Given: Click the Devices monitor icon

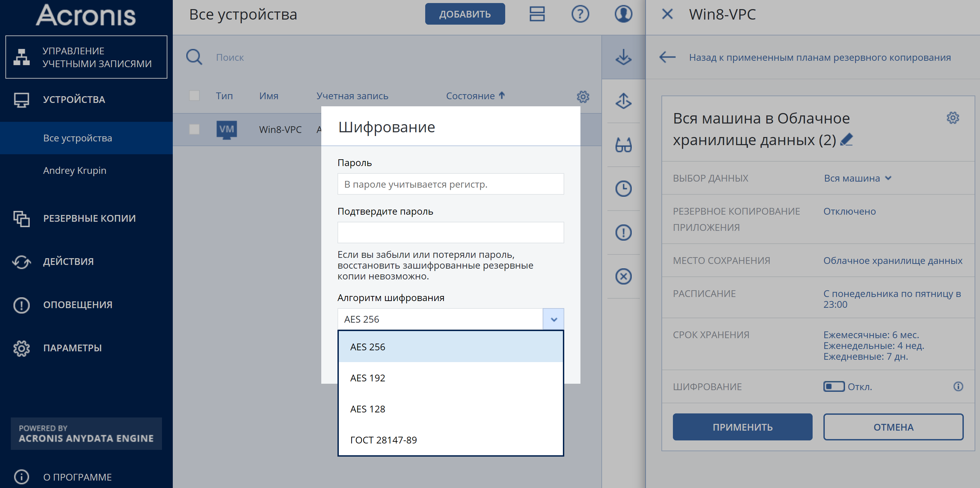Looking at the screenshot, I should [x=21, y=100].
